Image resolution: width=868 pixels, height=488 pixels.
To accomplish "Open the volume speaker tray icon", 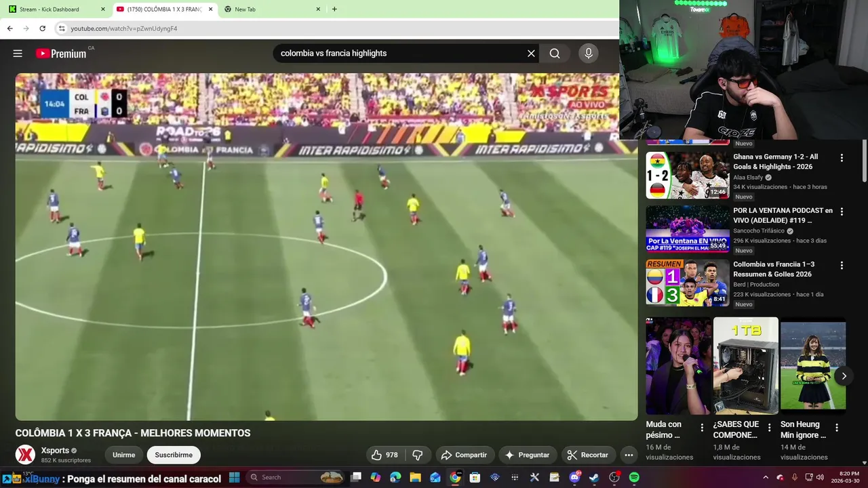I will (x=820, y=477).
